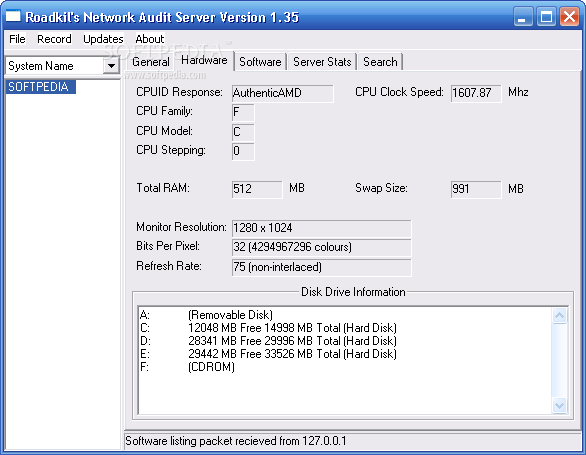Select SOFTPEDIA in the system list
This screenshot has height=455, width=586.
pos(40,87)
